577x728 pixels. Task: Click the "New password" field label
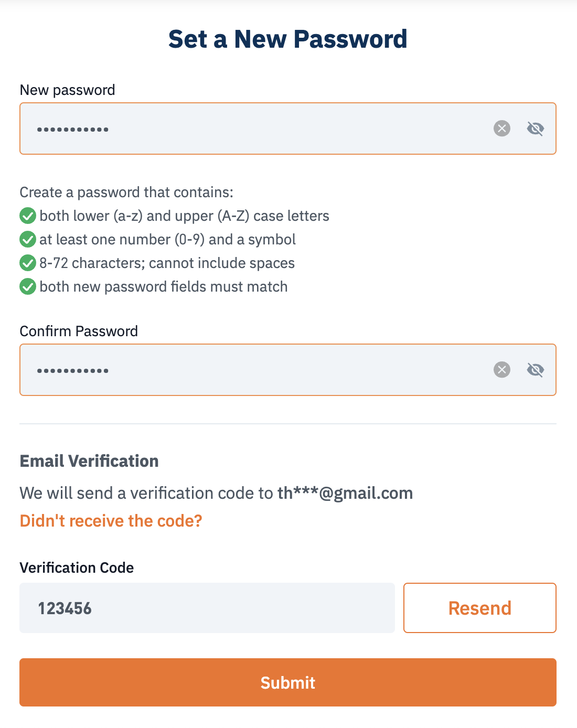click(67, 90)
